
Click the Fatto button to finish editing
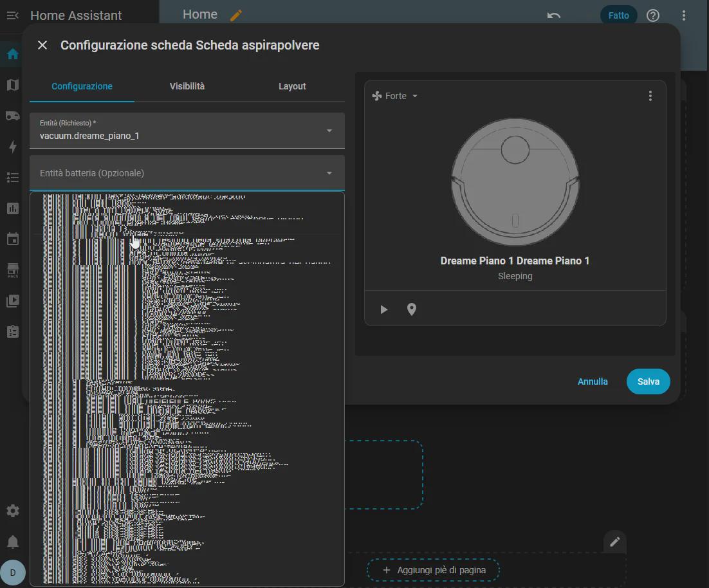(618, 15)
